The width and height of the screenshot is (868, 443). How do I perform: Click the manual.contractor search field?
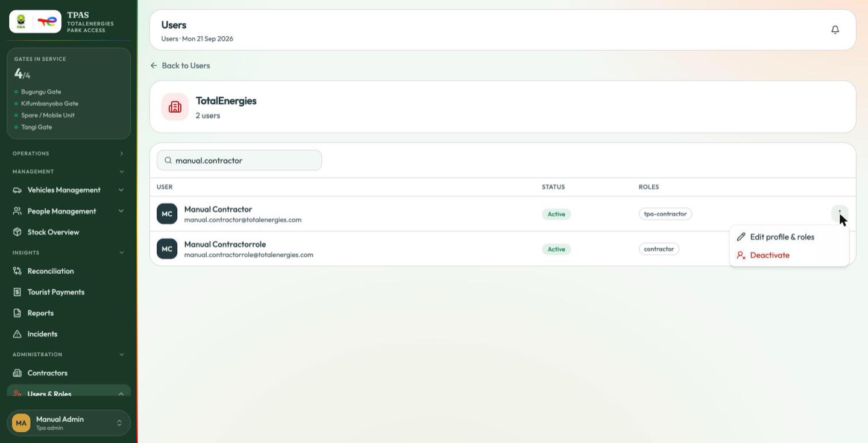coord(239,160)
